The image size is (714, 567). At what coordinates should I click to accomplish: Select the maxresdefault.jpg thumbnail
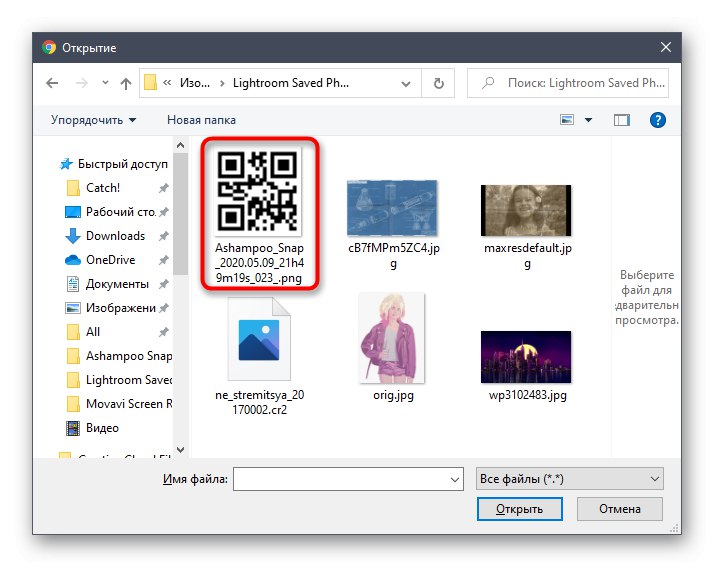pyautogui.click(x=526, y=210)
